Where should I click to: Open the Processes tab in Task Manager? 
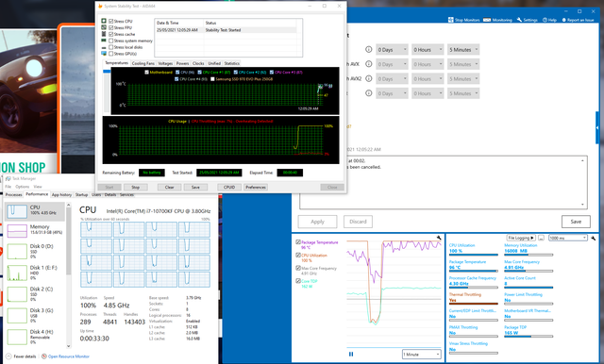tap(14, 194)
